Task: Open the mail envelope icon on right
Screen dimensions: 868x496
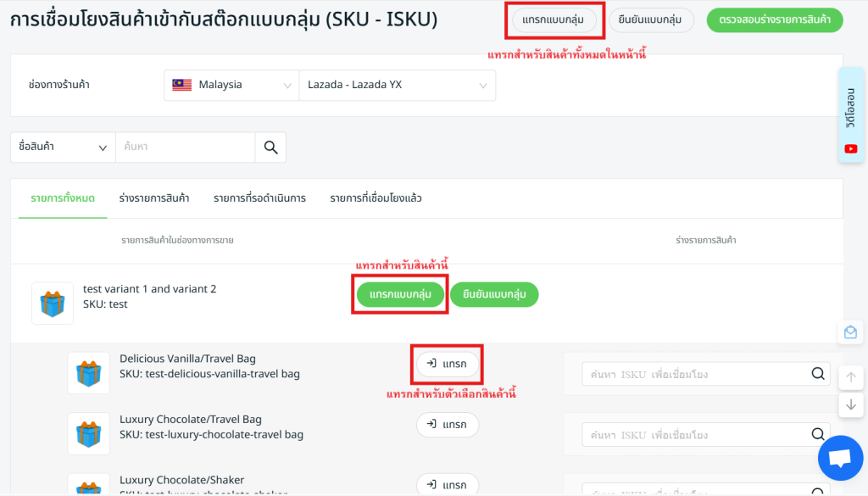Action: [x=850, y=332]
